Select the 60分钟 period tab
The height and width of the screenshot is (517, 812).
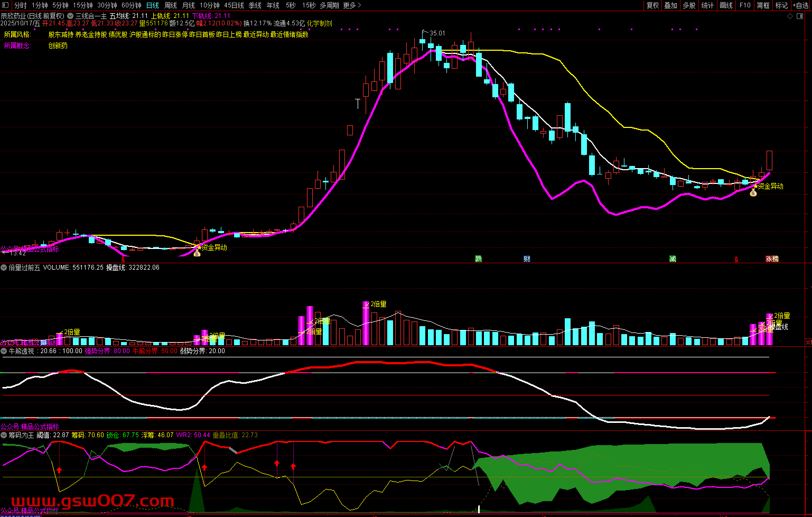coord(132,5)
